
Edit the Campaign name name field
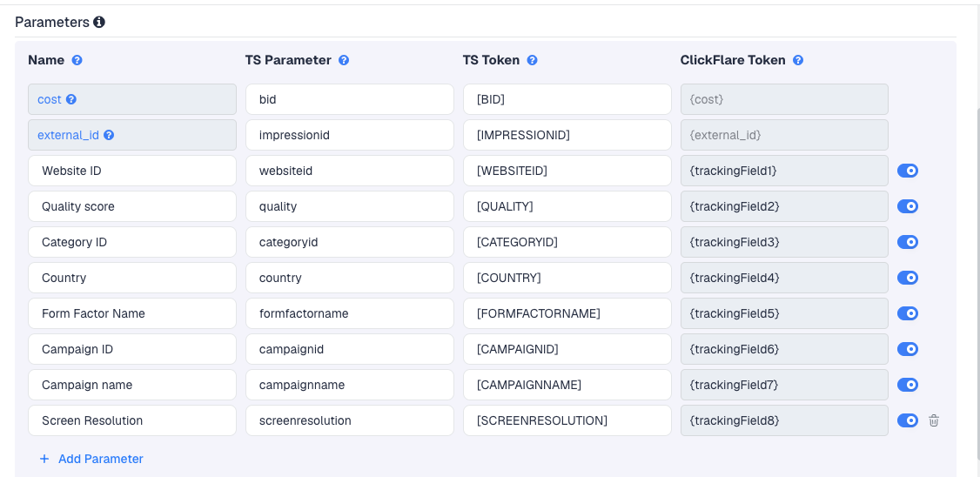point(132,385)
